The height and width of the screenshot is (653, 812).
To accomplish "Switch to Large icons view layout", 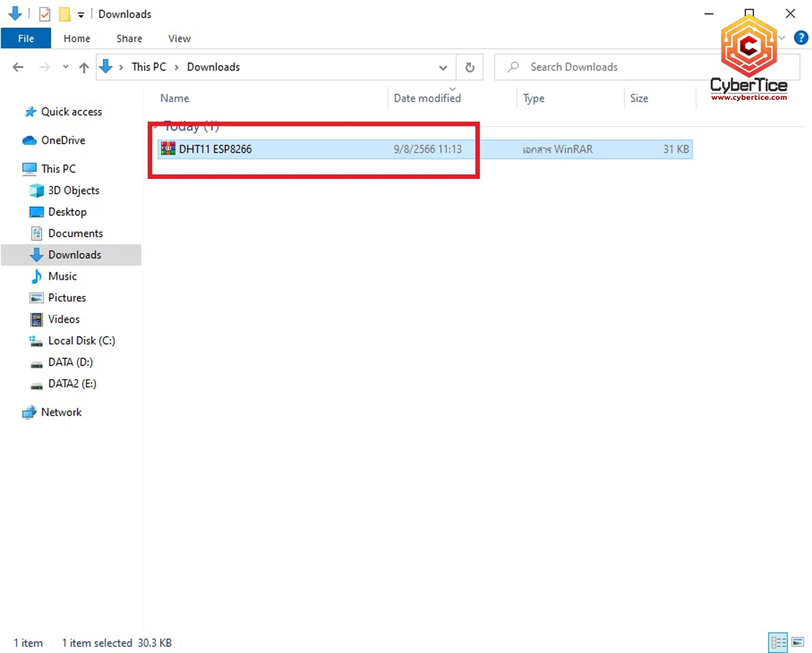I will (x=798, y=642).
